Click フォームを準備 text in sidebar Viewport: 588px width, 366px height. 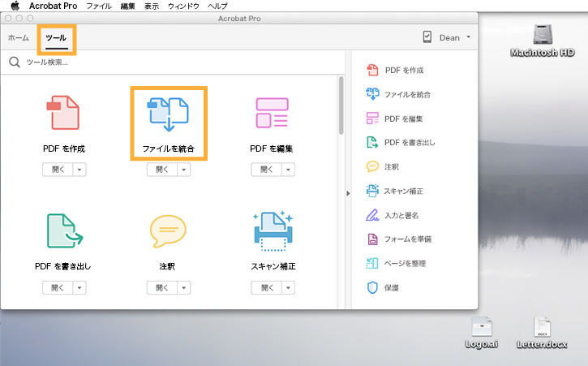coord(408,239)
